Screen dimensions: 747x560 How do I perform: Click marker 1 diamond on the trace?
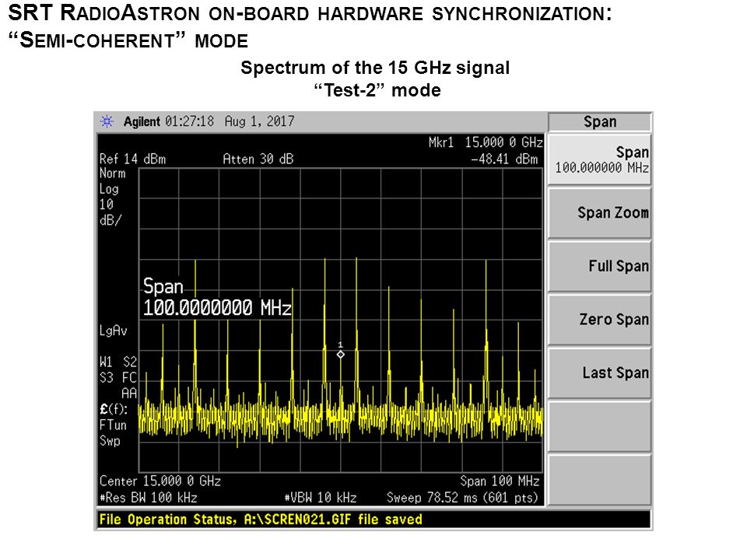pyautogui.click(x=341, y=355)
